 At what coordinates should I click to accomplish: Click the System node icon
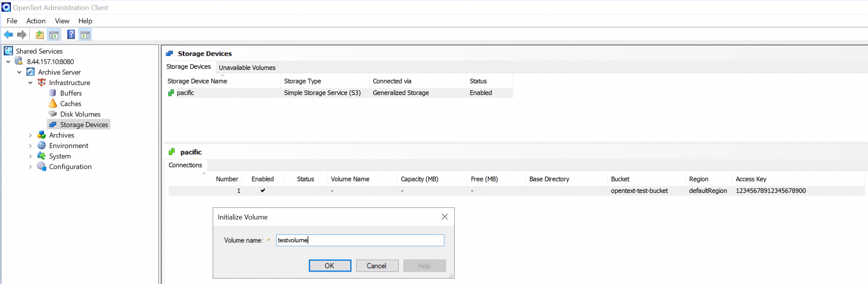(42, 156)
